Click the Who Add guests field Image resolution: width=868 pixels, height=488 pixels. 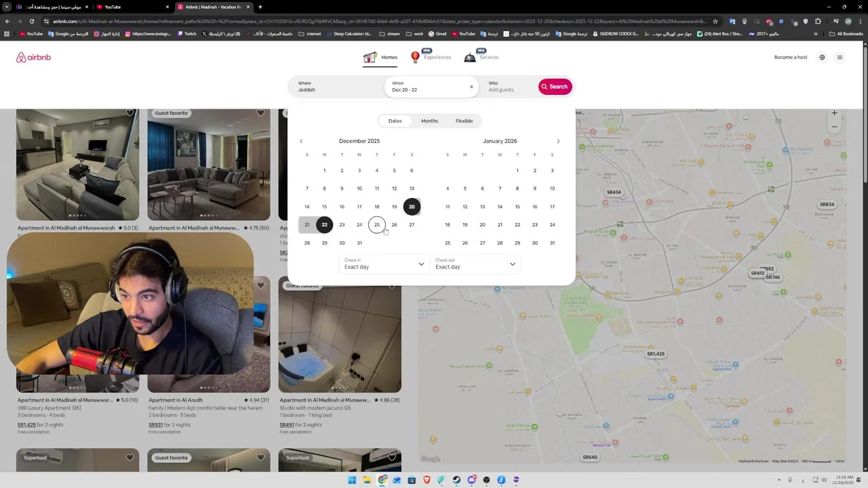tap(510, 87)
